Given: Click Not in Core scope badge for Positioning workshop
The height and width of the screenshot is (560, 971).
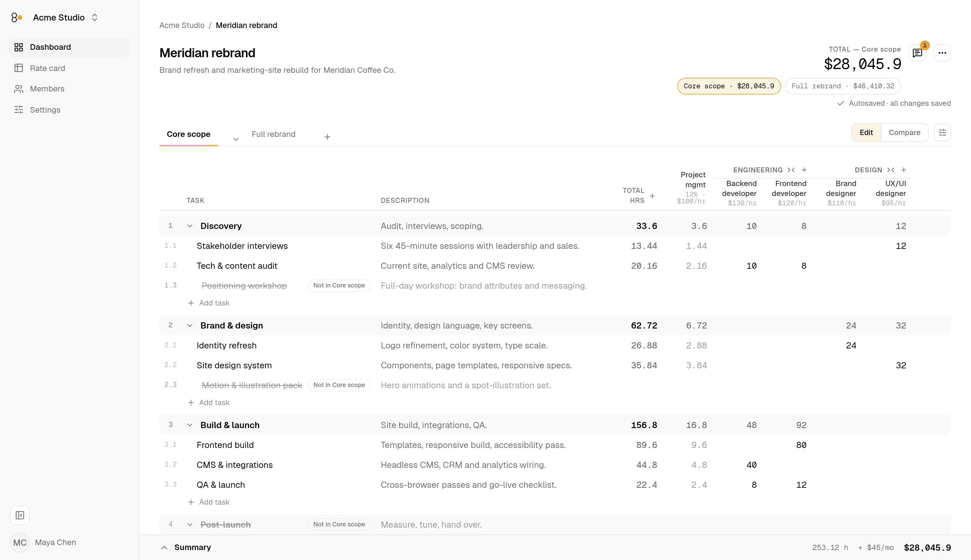Looking at the screenshot, I should click(339, 285).
